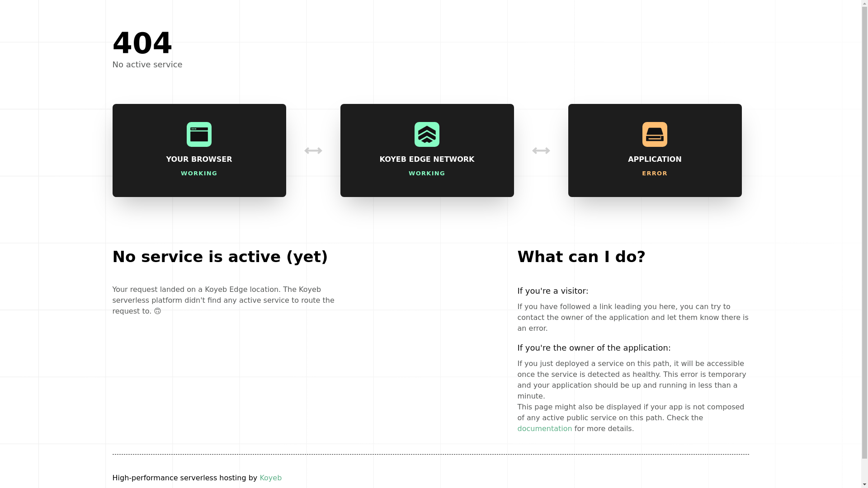Click WORKING status under Koyeb Edge Network
The image size is (868, 488).
[427, 174]
